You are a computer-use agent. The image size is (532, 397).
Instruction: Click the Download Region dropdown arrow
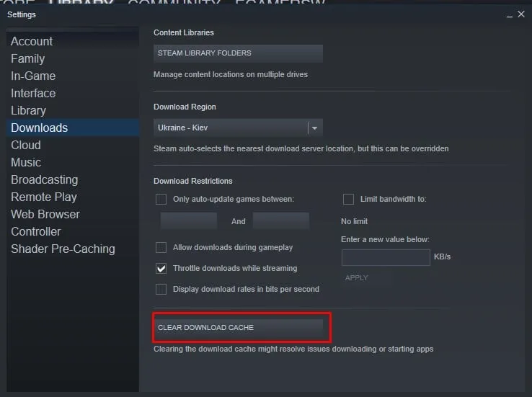tap(314, 128)
